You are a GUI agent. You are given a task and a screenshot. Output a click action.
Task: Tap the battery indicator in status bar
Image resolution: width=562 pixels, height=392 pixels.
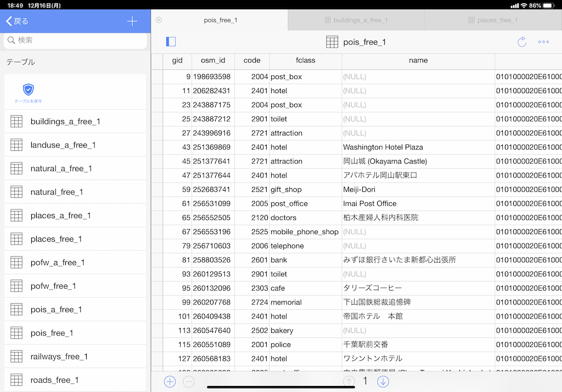549,5
